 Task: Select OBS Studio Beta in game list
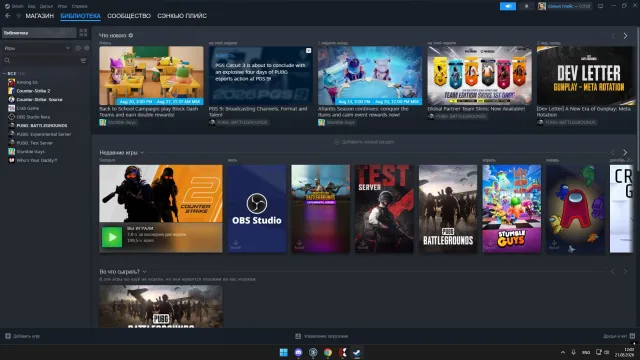pyautogui.click(x=33, y=117)
